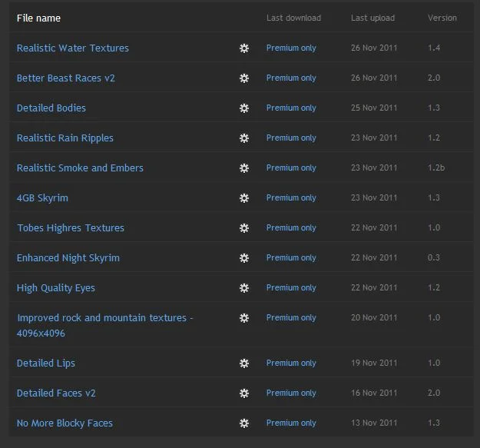480x448 pixels.
Task: Open the gear icon for Enhanced Night Skyrim
Action: pyautogui.click(x=244, y=258)
